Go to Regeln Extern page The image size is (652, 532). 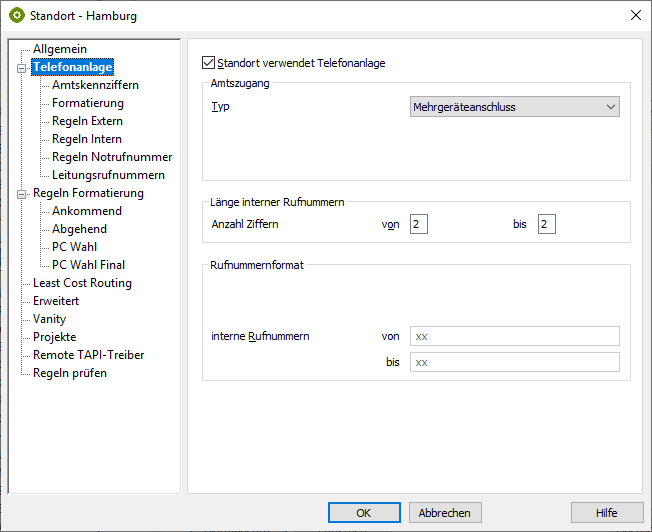[88, 121]
